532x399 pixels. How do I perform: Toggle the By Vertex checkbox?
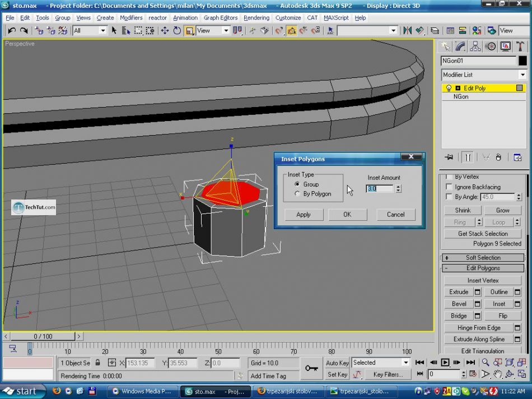(449, 177)
